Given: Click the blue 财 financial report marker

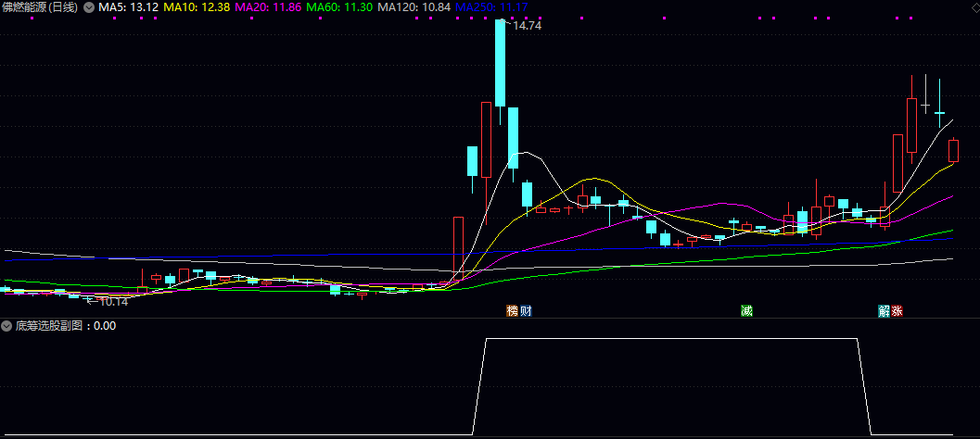Looking at the screenshot, I should click(x=526, y=310).
